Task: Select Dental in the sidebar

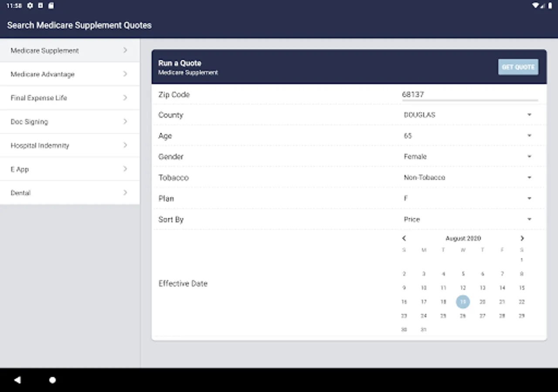Action: (70, 193)
